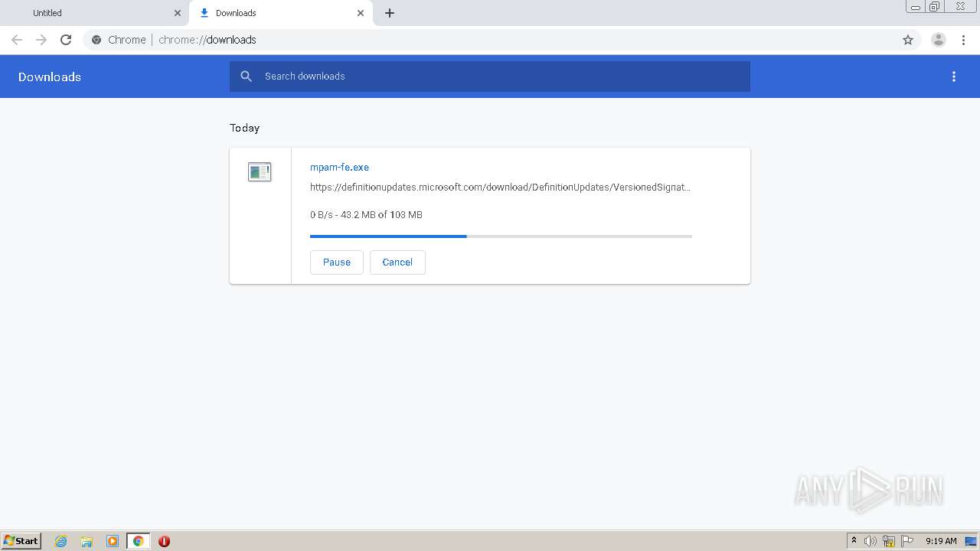Pause the mpam-fe.exe download
The width and height of the screenshot is (980, 551).
(337, 262)
